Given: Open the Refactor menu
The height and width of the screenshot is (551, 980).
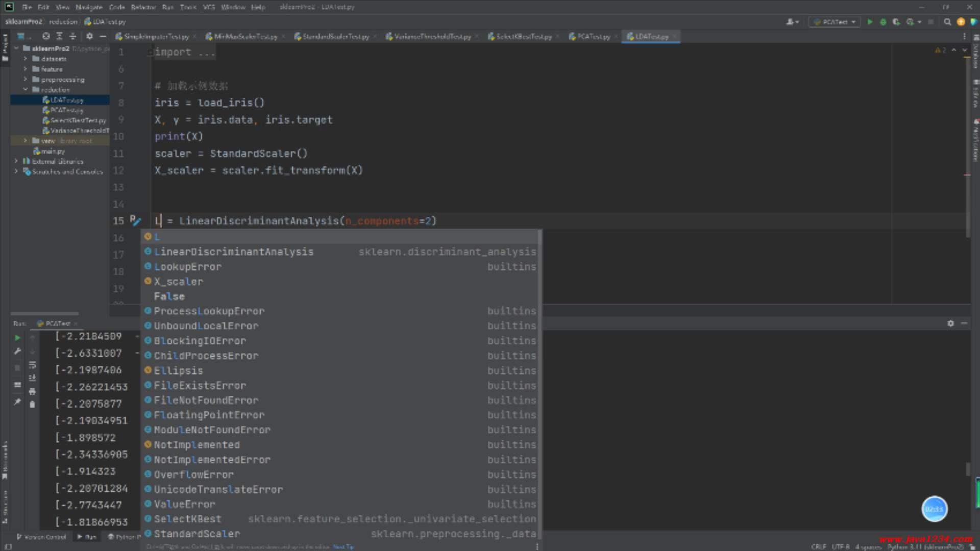Looking at the screenshot, I should pos(143,7).
